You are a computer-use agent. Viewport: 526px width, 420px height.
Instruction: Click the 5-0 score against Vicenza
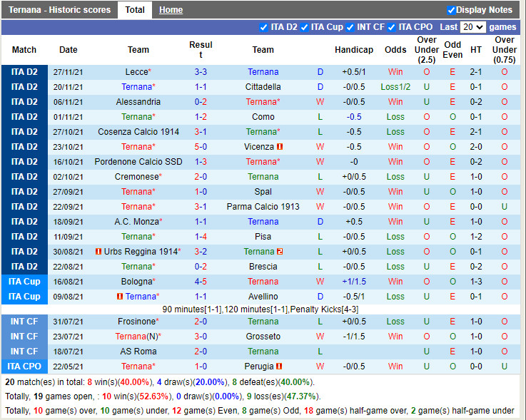coord(201,147)
